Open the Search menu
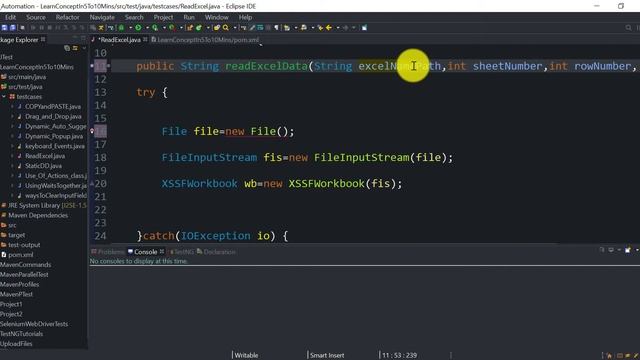This screenshot has height=360, width=640. (x=134, y=17)
